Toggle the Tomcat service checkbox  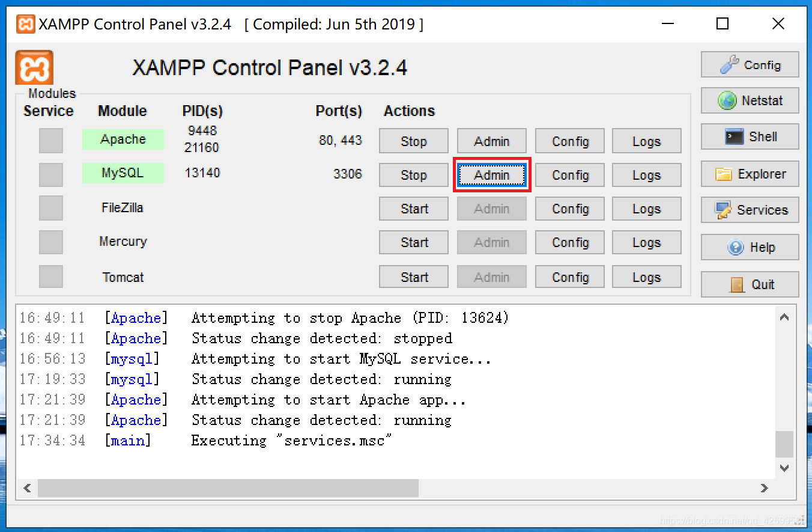pos(51,277)
